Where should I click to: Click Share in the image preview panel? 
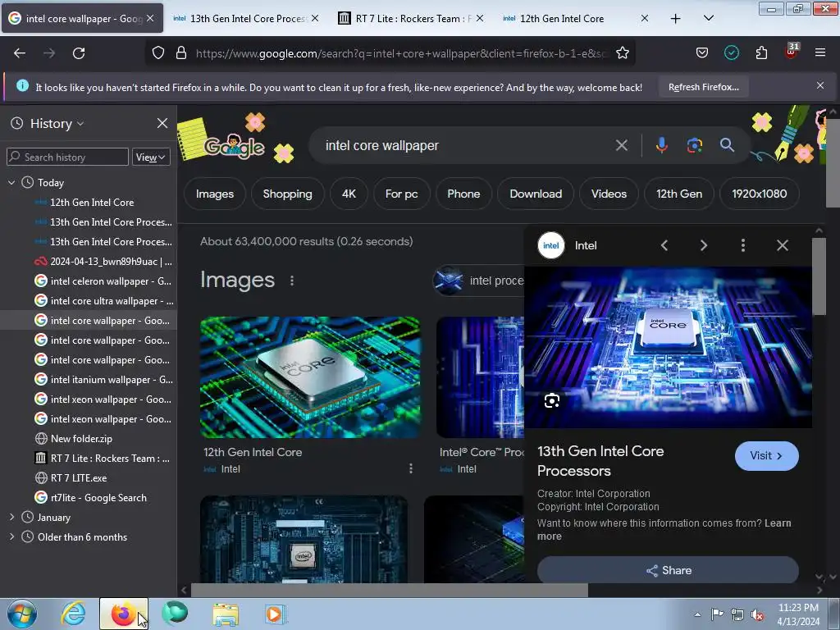click(x=668, y=570)
